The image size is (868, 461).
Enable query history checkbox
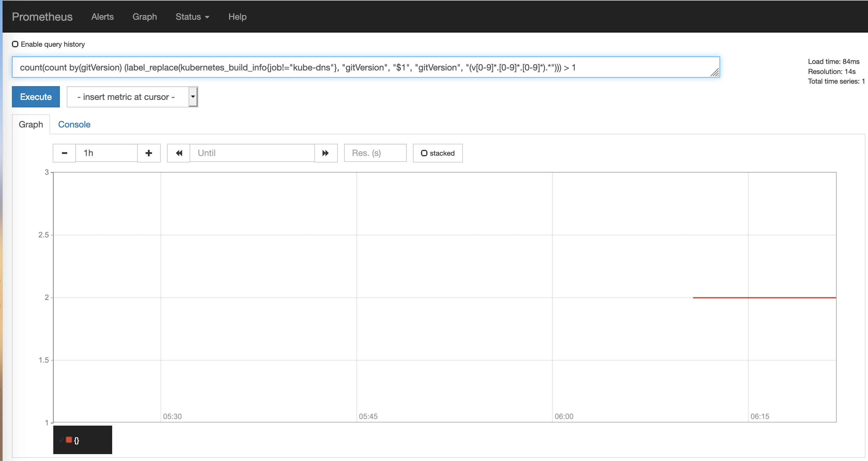15,44
